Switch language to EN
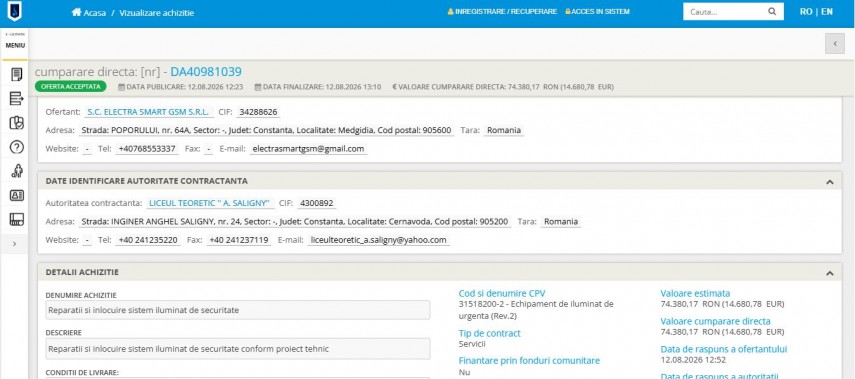Screen dimensions: 855x379 pyautogui.click(x=827, y=11)
